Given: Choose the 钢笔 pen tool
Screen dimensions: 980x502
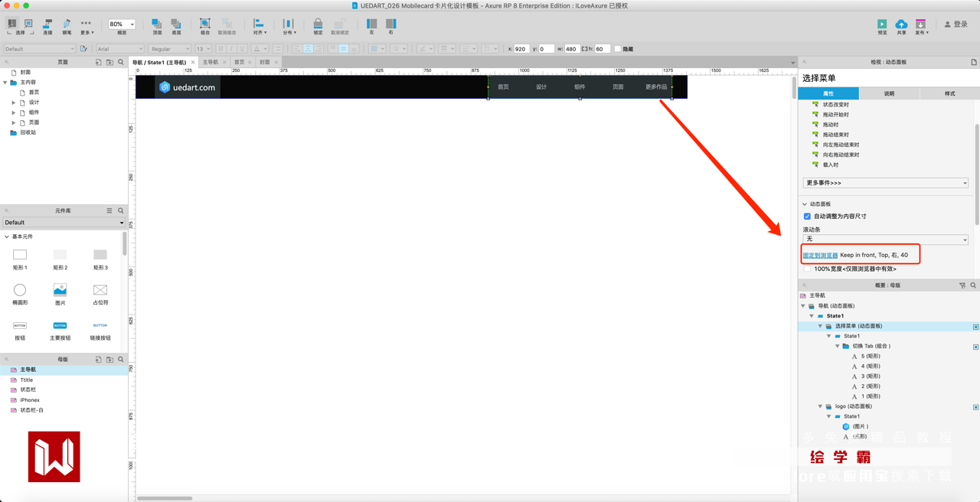Looking at the screenshot, I should point(67,27).
